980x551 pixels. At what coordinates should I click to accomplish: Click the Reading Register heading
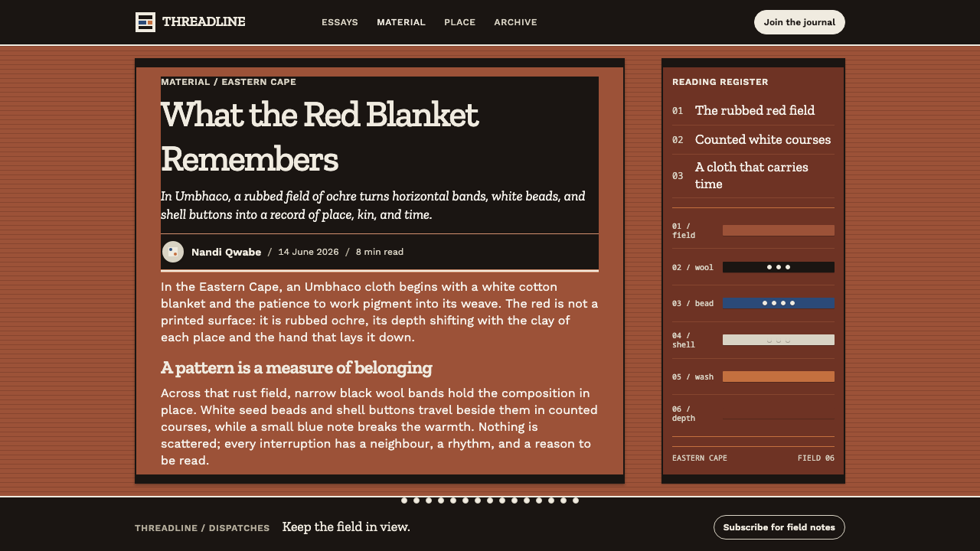720,82
